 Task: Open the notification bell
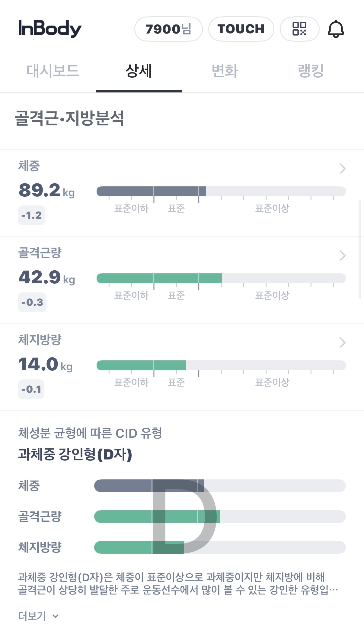click(336, 29)
